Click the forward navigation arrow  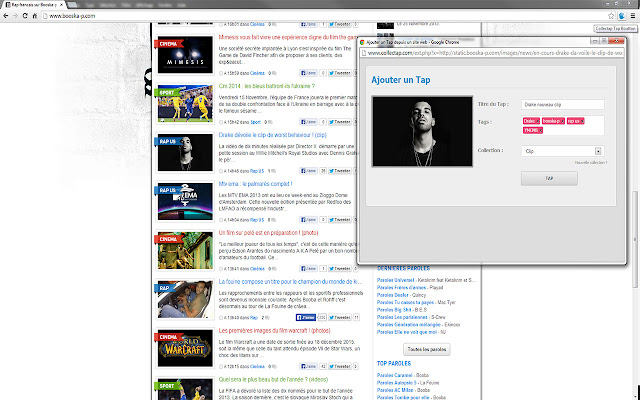point(15,16)
